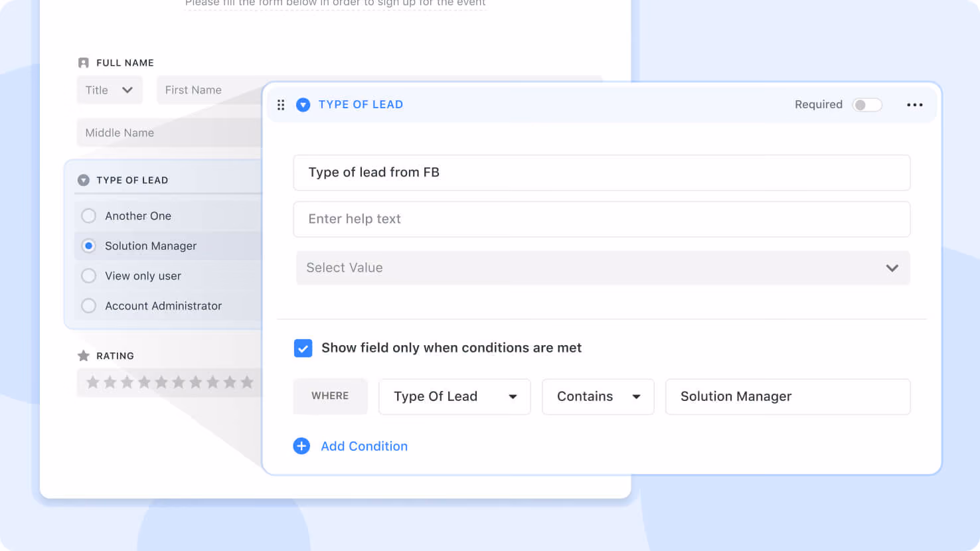Select the first rating star
This screenshot has width=980, height=551.
93,382
